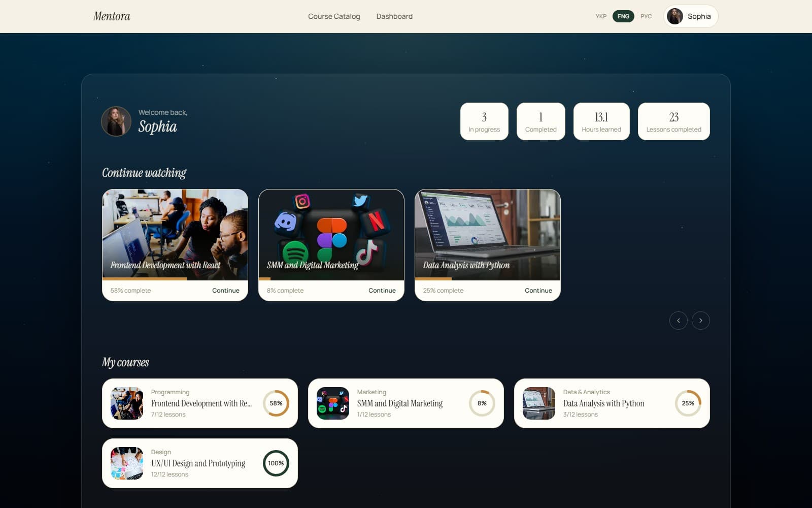Click the SMM course icon in My courses

333,403
